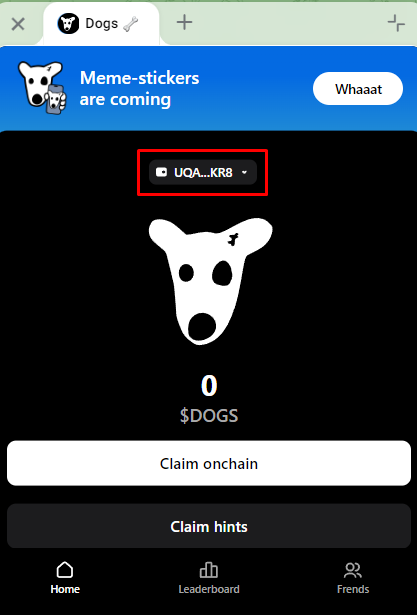
Task: Open a new tab with the plus
Action: 184,23
